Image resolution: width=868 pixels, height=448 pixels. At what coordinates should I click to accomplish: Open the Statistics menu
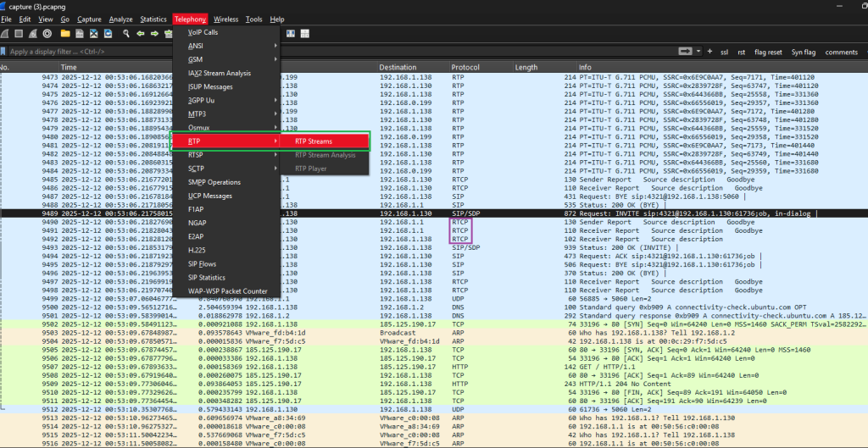[153, 19]
